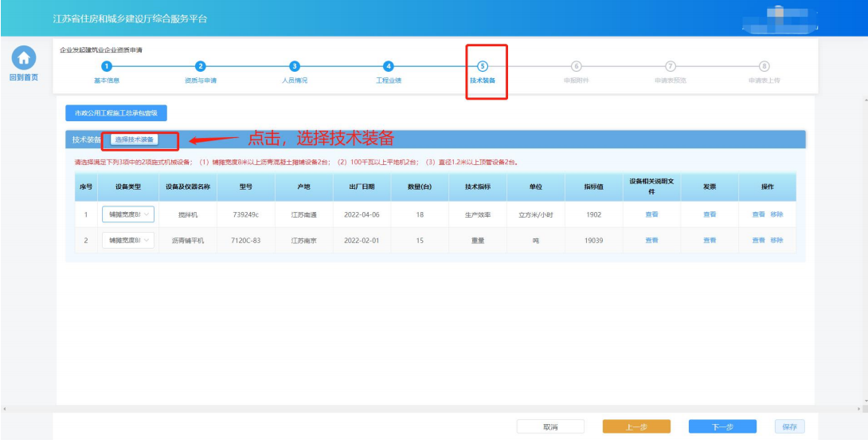Click the 产地 column header

tap(304, 187)
